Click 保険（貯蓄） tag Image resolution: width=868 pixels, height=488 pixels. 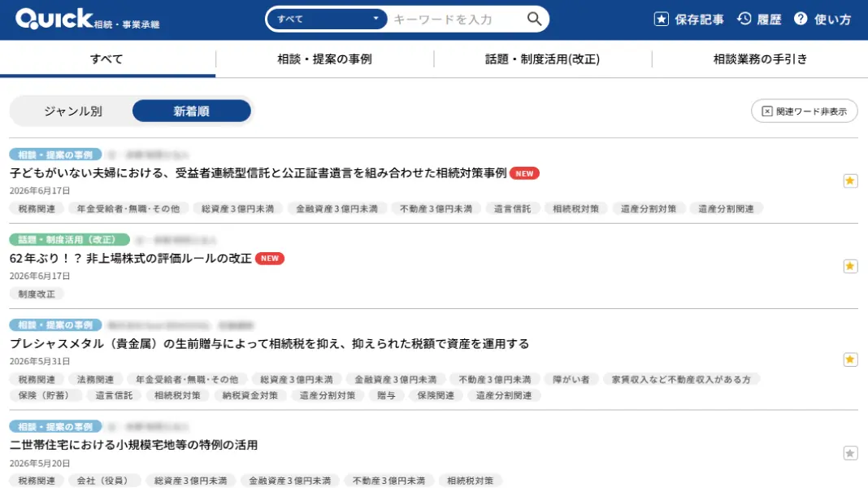(x=46, y=395)
